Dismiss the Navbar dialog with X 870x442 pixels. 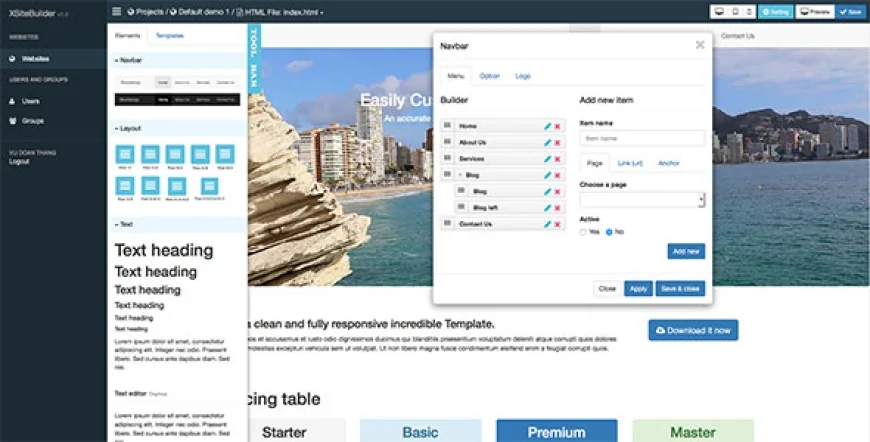click(700, 45)
